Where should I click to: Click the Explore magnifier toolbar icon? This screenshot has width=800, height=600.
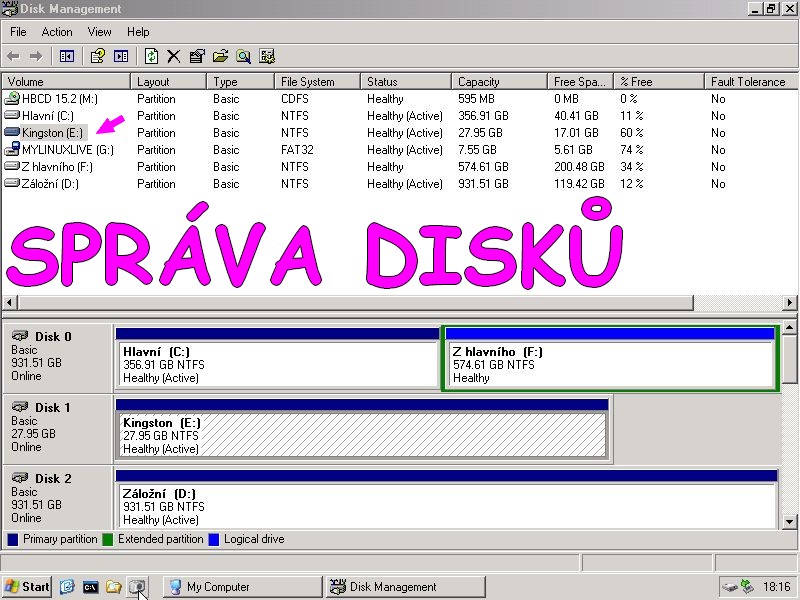[x=243, y=56]
